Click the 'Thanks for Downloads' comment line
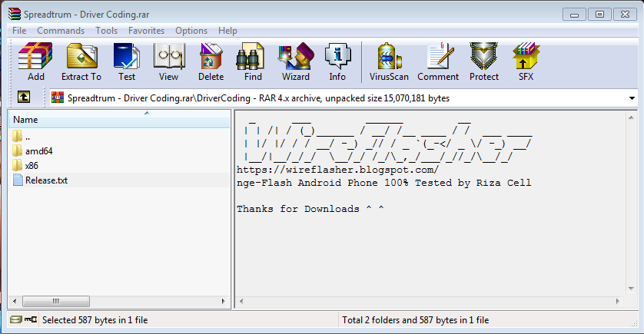Image resolution: width=644 pixels, height=334 pixels. (x=310, y=209)
